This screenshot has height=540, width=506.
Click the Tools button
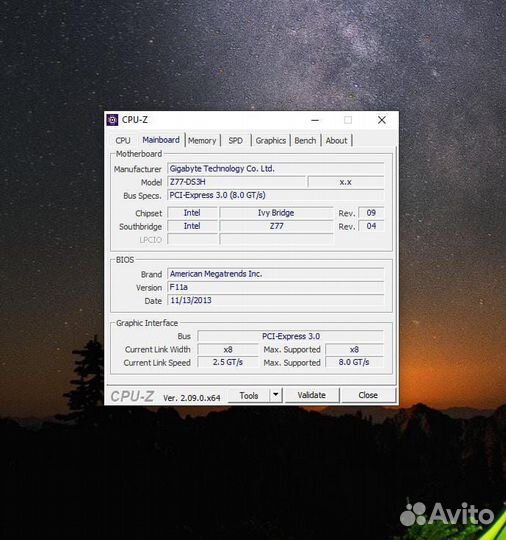(249, 395)
